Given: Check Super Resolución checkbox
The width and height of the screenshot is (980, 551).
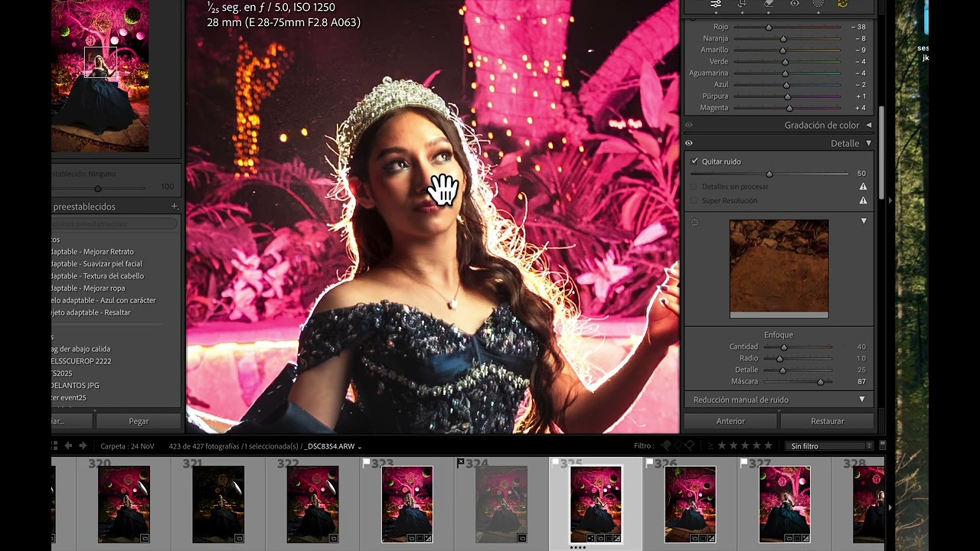Looking at the screenshot, I should pos(694,201).
